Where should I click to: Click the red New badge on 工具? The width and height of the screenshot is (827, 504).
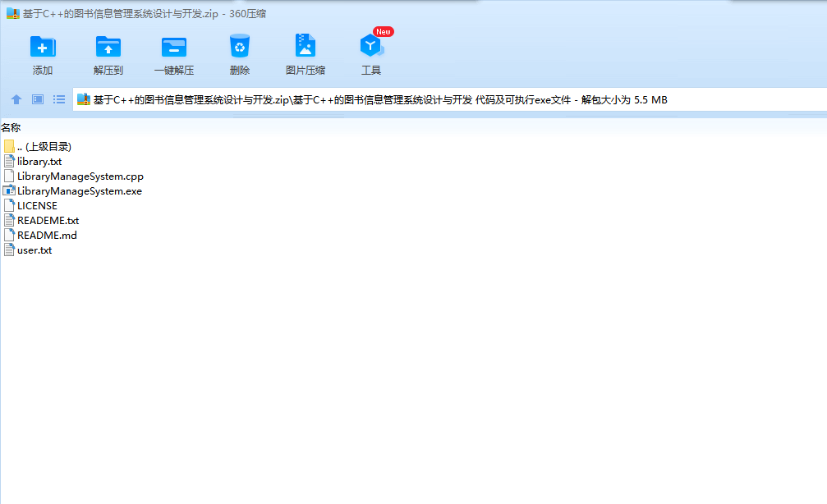(x=384, y=32)
